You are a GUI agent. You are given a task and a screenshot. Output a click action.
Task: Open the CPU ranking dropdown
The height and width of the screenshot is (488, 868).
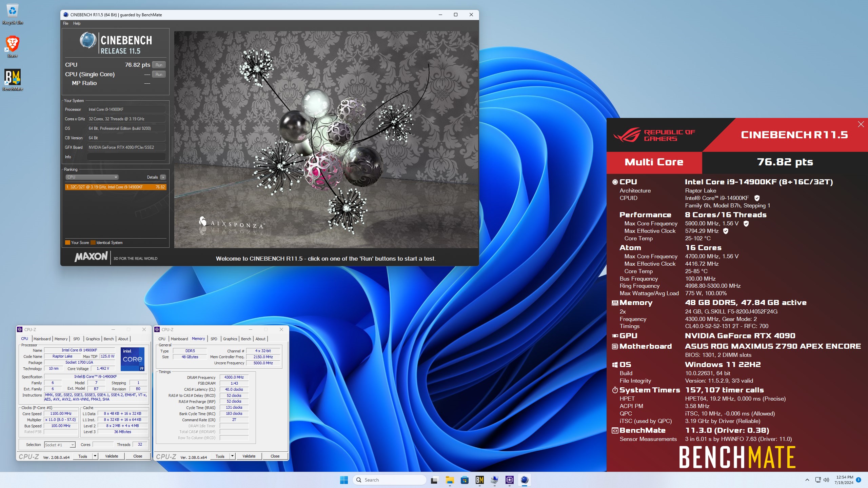click(92, 177)
